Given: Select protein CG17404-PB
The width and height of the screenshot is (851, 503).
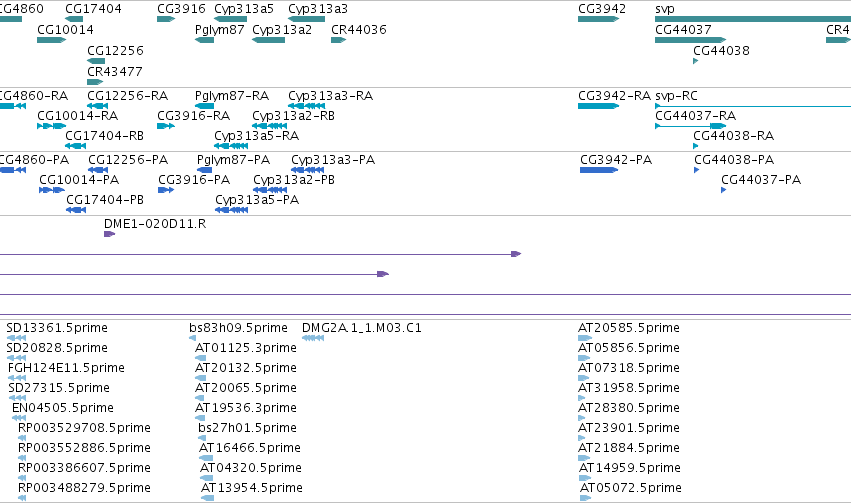Looking at the screenshot, I should [x=76, y=210].
